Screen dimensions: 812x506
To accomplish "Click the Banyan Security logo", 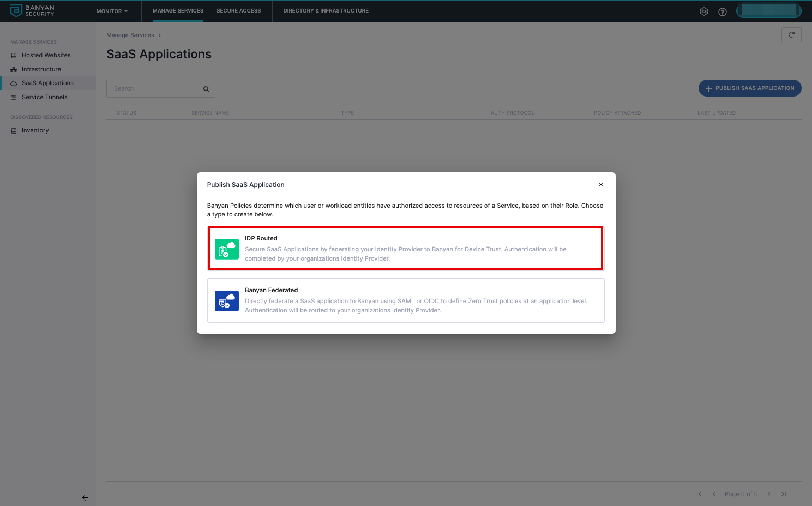I will click(x=32, y=11).
